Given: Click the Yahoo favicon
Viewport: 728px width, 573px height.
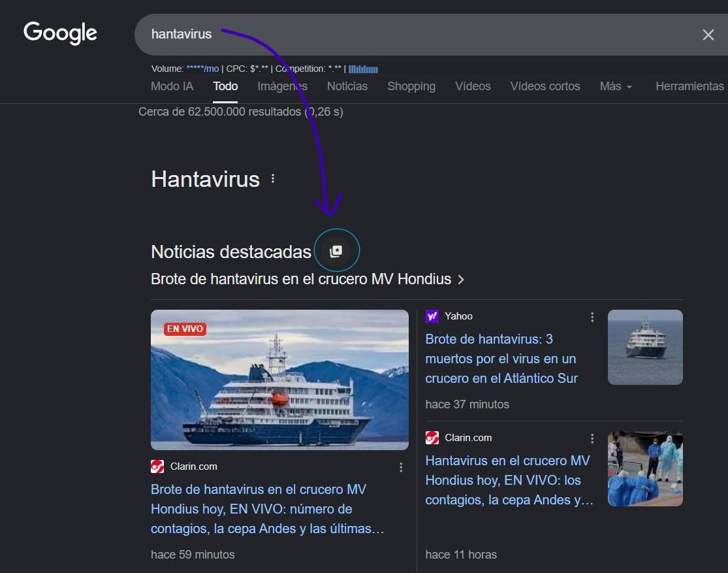Looking at the screenshot, I should (432, 316).
